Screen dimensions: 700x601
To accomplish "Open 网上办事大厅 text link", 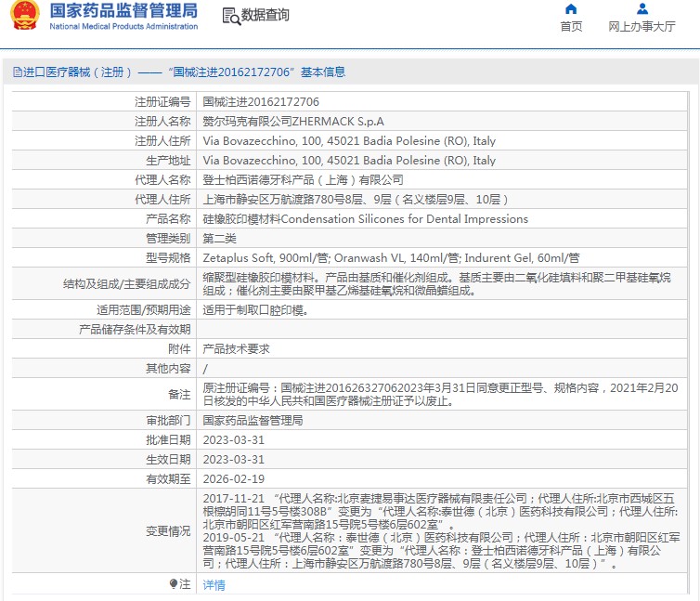I will point(642,27).
